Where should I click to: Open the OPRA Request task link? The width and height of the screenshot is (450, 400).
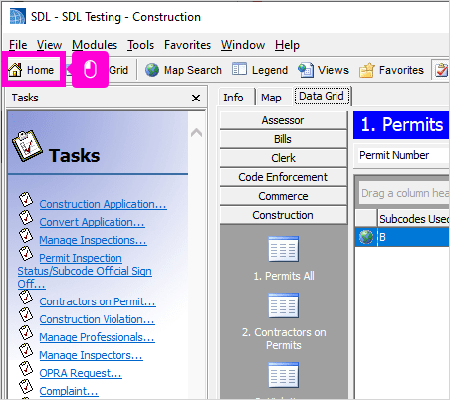(x=80, y=373)
